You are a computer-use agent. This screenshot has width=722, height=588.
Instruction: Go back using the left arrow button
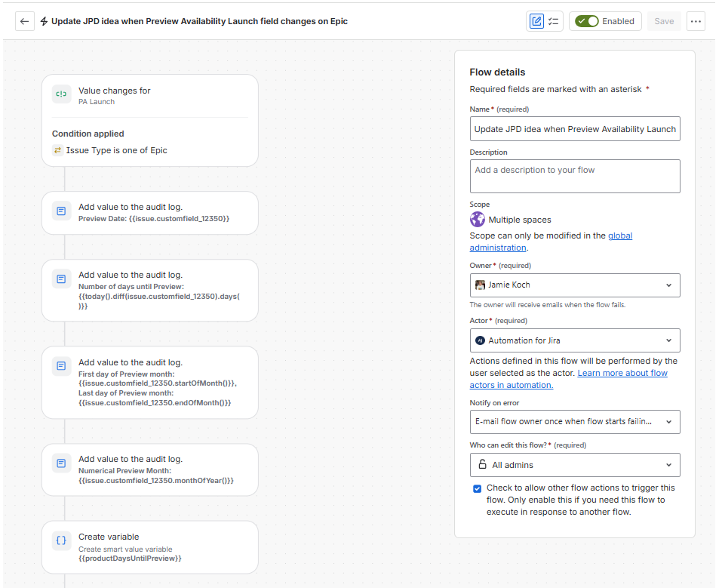click(x=24, y=21)
